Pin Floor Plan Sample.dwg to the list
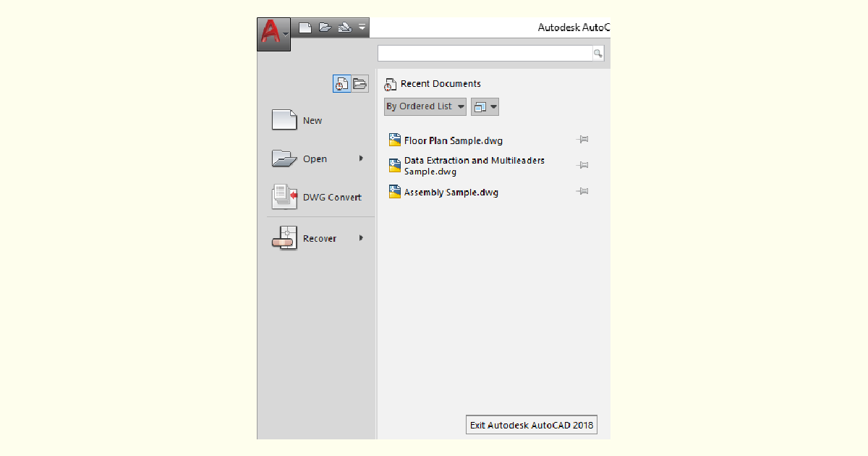This screenshot has width=868, height=456. (582, 140)
